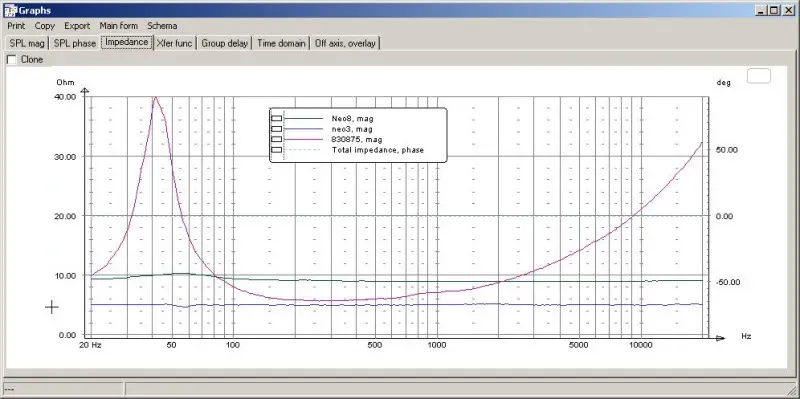This screenshot has width=800, height=399.
Task: Open the Time domain tab
Action: point(281,43)
